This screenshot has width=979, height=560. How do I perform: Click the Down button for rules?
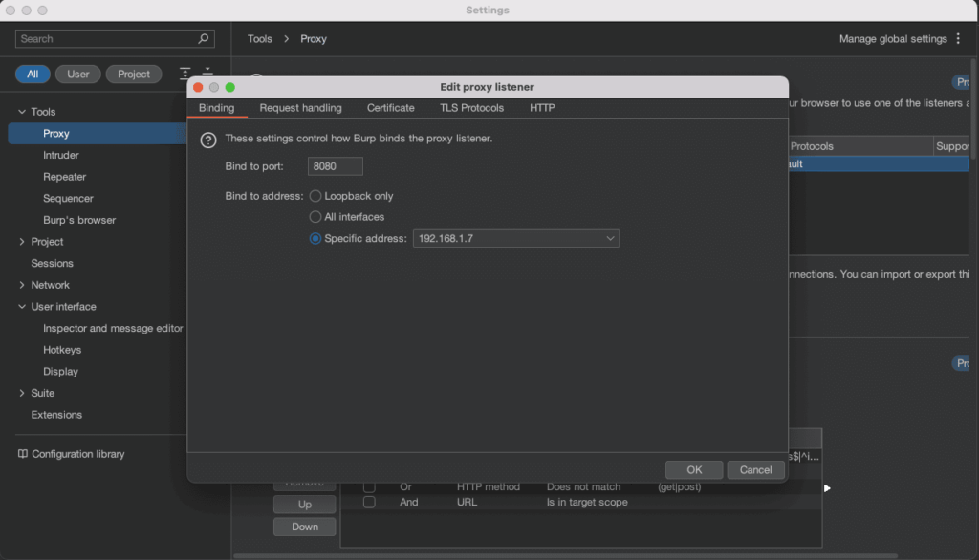click(305, 527)
